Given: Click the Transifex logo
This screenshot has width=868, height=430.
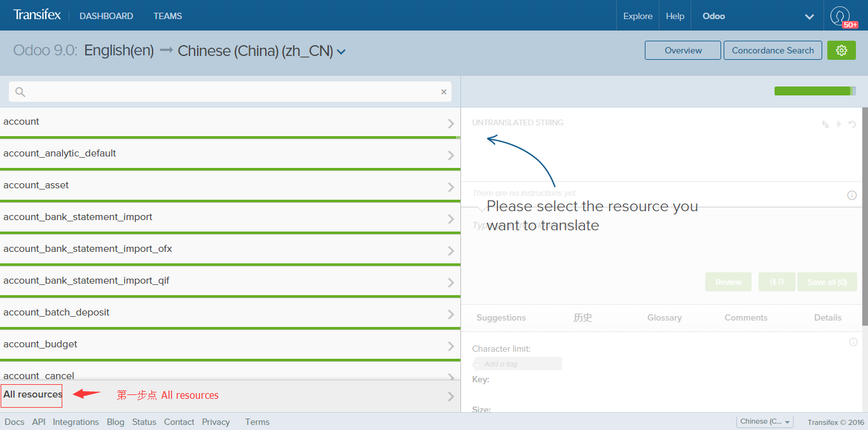Looking at the screenshot, I should click(37, 15).
